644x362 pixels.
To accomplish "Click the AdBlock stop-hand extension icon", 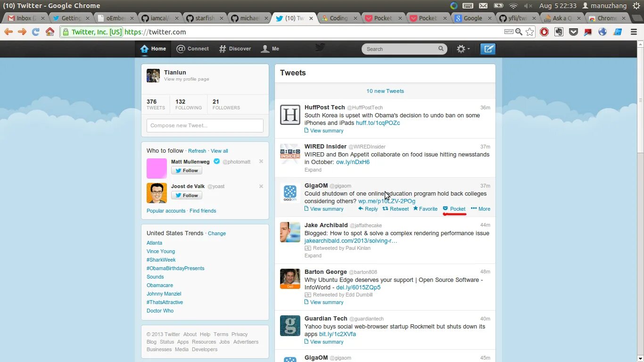I will pos(544,32).
